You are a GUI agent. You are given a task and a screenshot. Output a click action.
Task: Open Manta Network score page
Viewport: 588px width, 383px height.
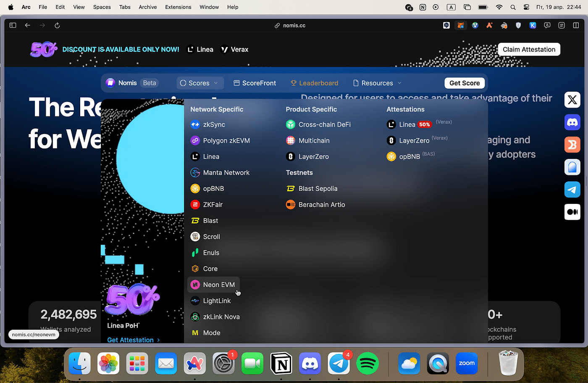tap(220, 172)
